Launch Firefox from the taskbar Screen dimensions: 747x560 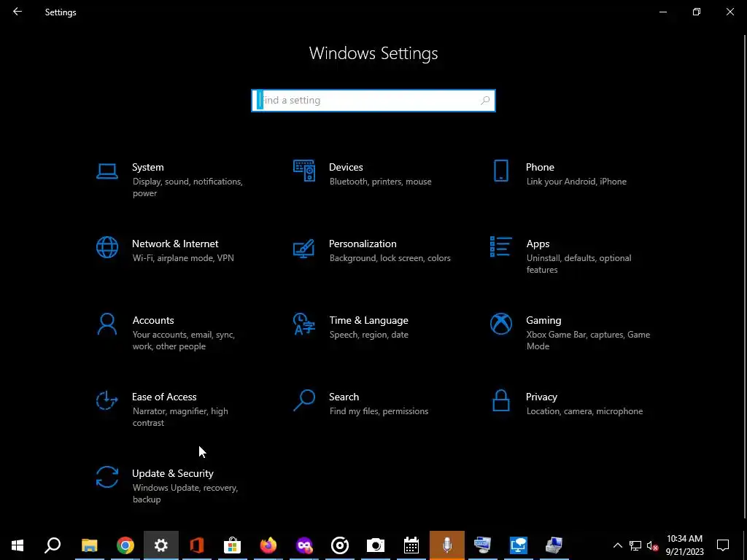tap(268, 545)
